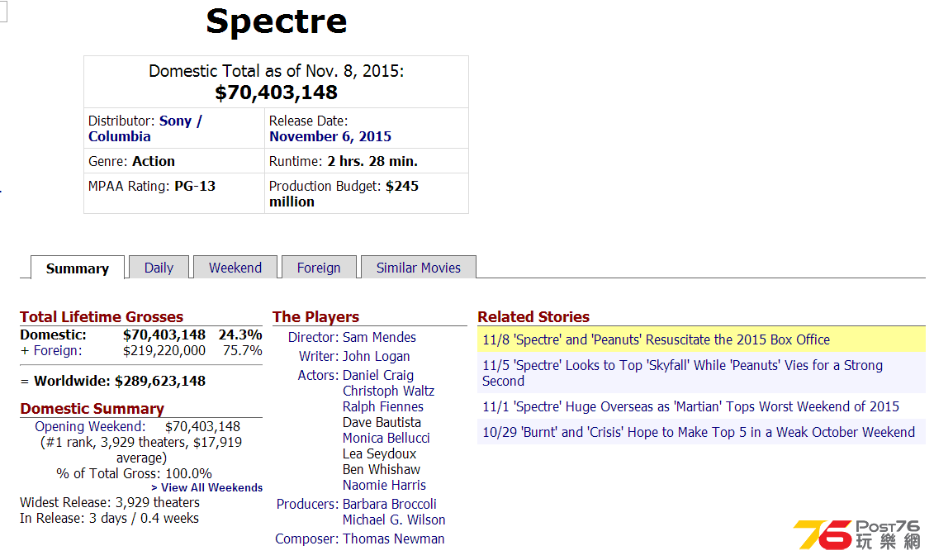The image size is (934, 560).
Task: Click the Runtime 2 hrs. 28 min. text
Action: click(x=343, y=161)
